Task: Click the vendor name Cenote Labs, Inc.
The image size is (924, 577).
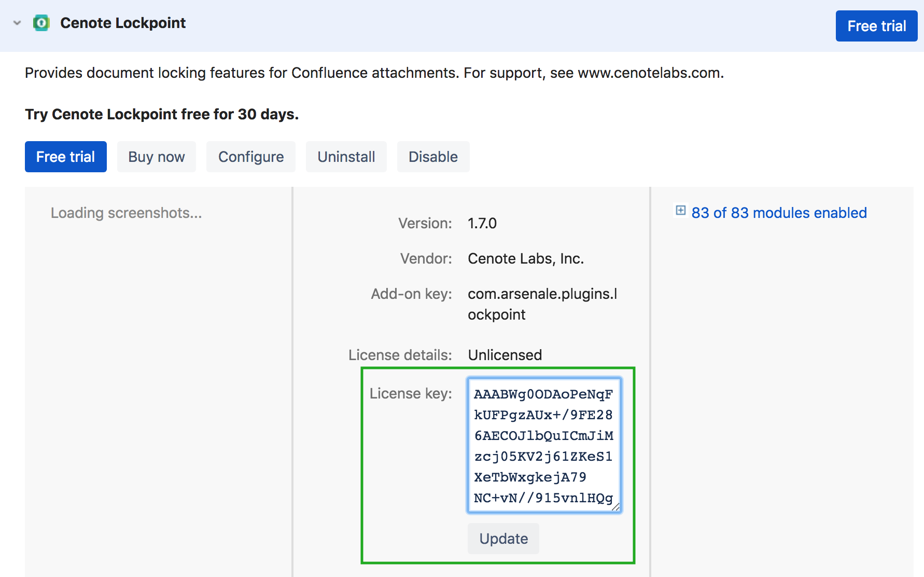Action: pyautogui.click(x=526, y=258)
